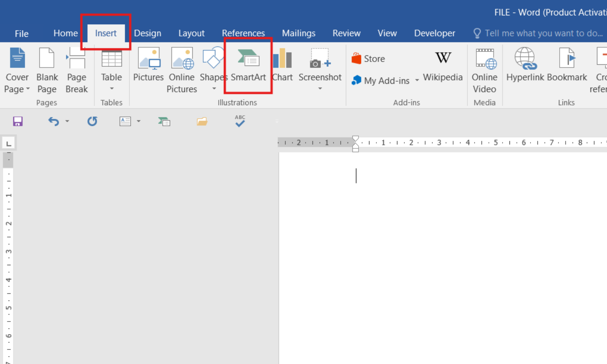This screenshot has height=364, width=607.
Task: Run the Spelling check from quick access
Action: [x=240, y=121]
